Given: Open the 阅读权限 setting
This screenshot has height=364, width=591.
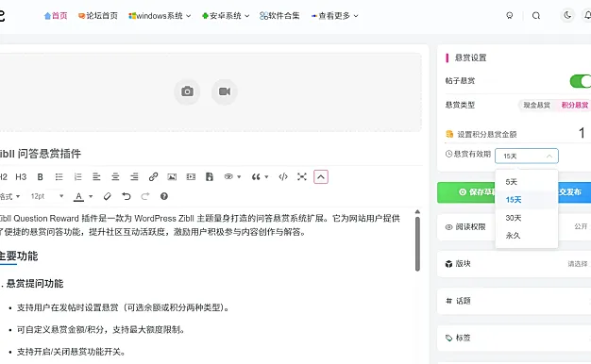Looking at the screenshot, I should point(515,227).
